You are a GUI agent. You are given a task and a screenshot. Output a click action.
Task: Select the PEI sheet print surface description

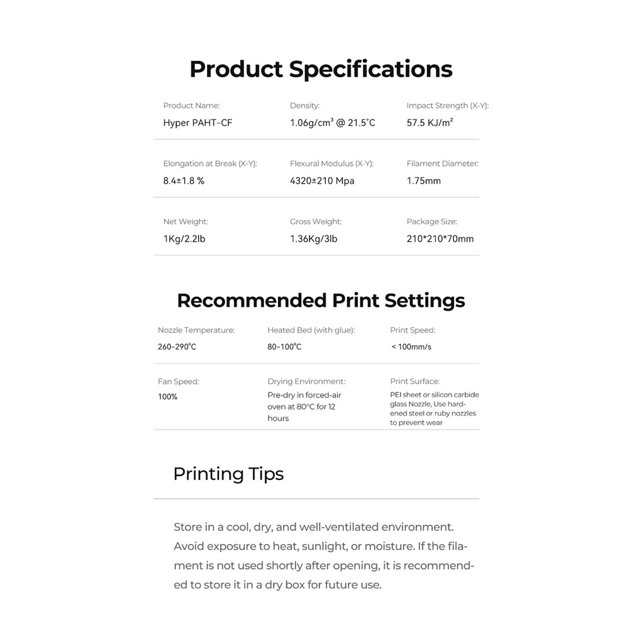click(x=435, y=409)
